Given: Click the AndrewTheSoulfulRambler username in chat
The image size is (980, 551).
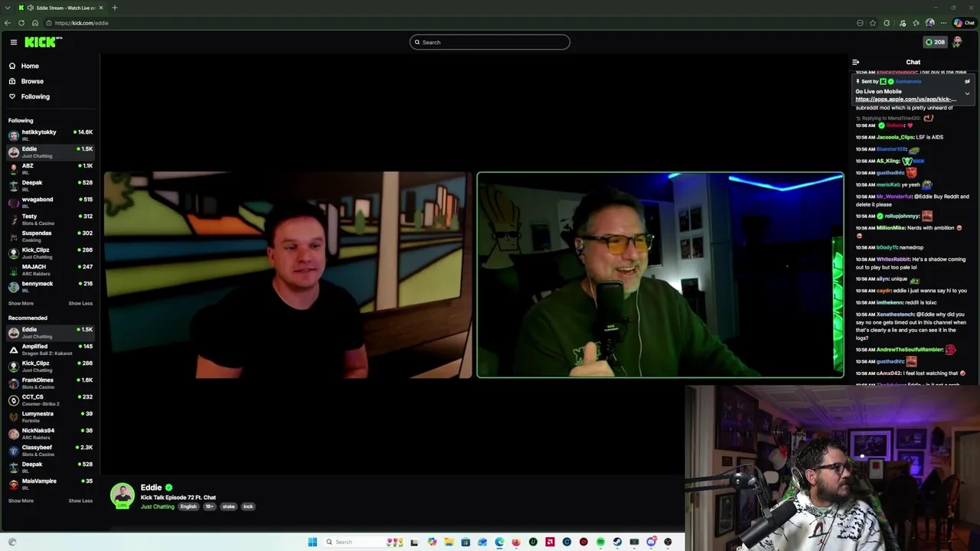Looking at the screenshot, I should point(910,350).
